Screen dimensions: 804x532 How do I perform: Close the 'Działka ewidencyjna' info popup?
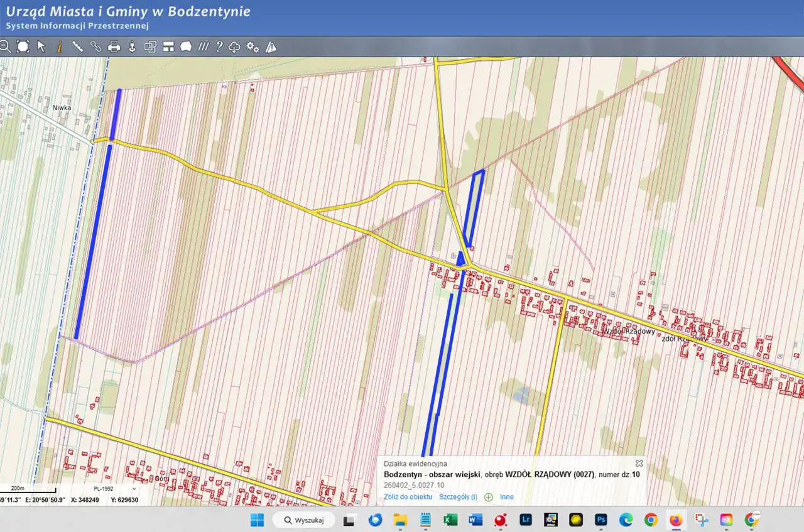[639, 464]
